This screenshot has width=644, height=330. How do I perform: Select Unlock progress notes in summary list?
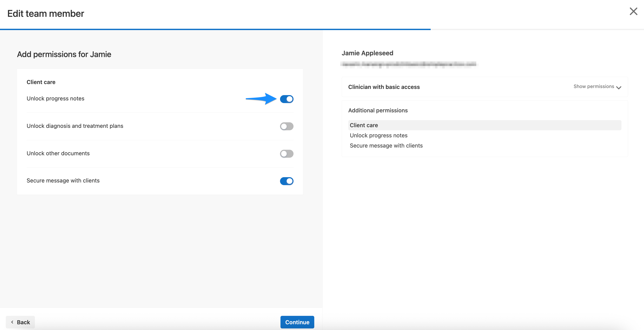pos(379,135)
